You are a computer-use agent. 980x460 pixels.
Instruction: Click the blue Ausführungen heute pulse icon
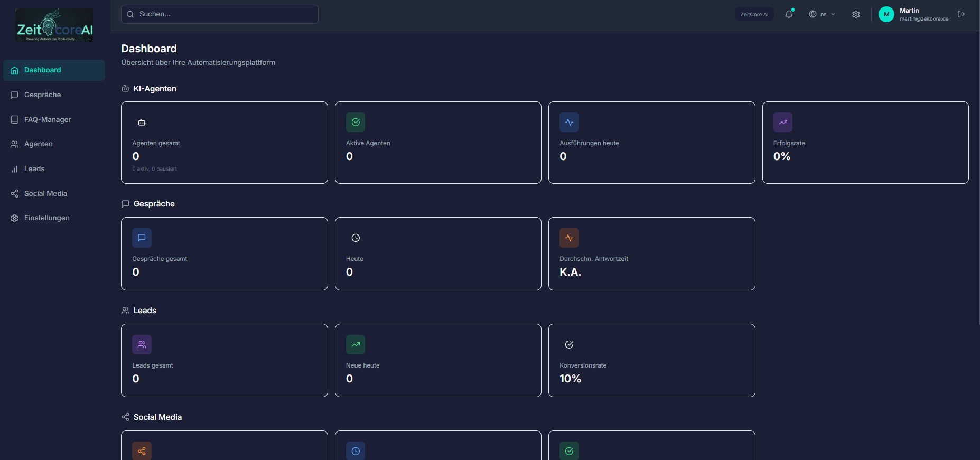click(569, 123)
